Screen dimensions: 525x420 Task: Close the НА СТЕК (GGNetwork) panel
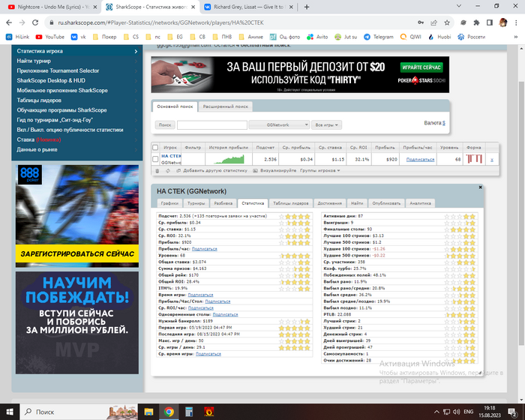480,187
